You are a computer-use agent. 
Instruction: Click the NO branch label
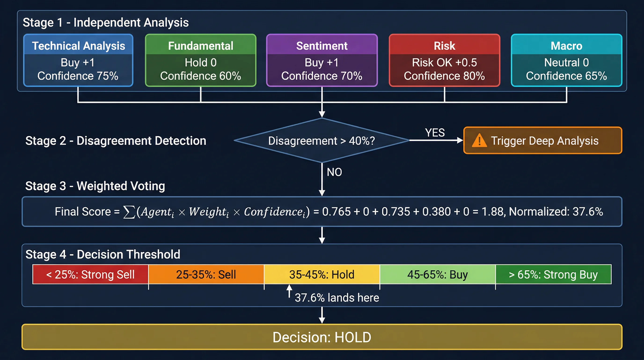click(334, 172)
